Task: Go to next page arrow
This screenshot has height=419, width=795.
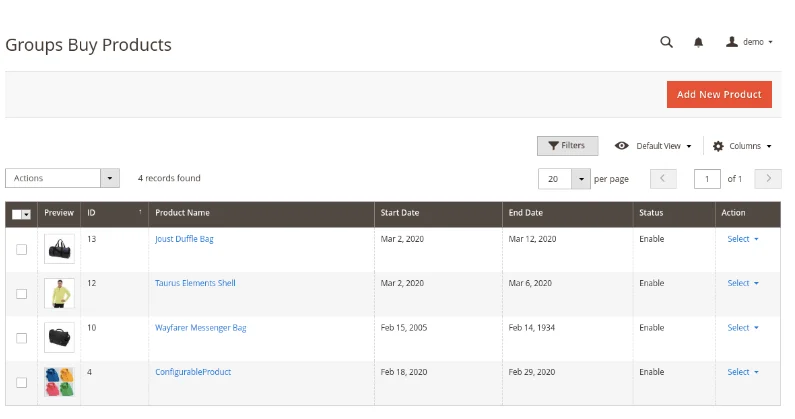Action: (768, 178)
